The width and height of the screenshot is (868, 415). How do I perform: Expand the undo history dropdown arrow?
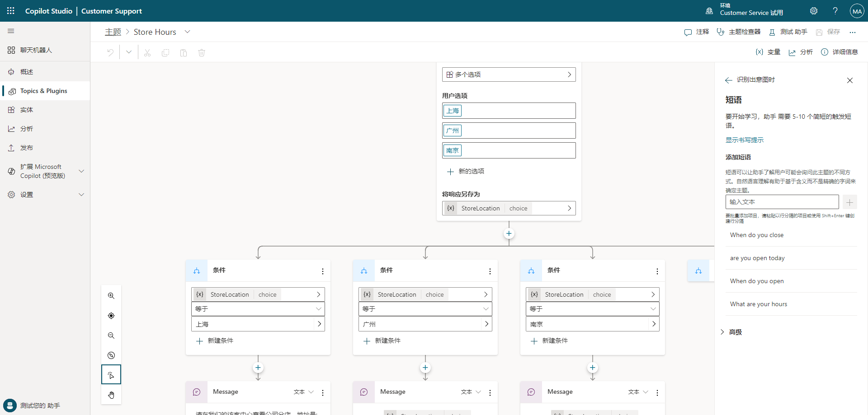(129, 52)
